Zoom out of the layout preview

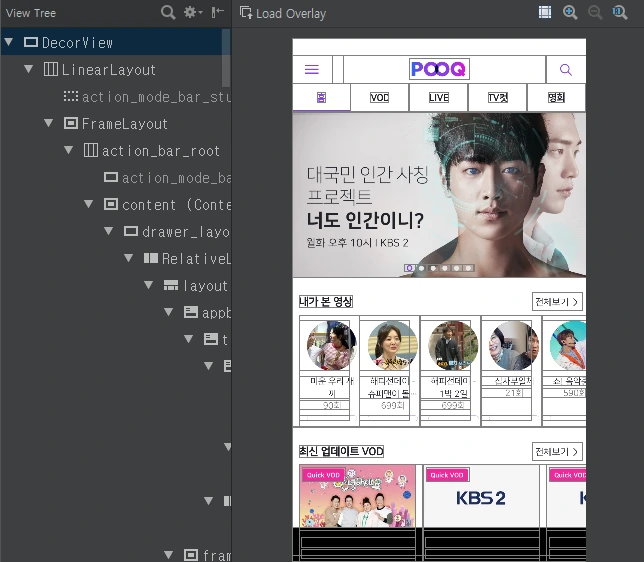coord(595,12)
